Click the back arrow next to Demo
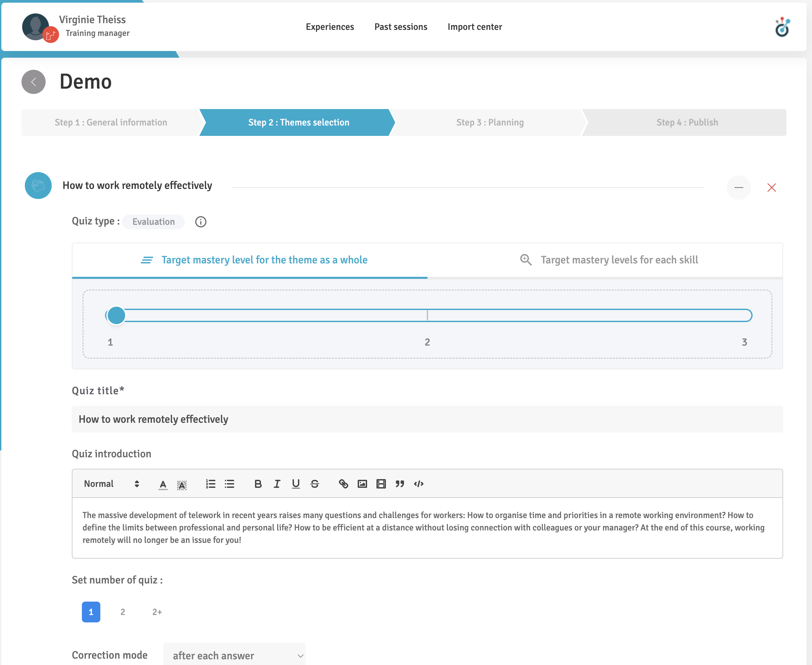The width and height of the screenshot is (812, 665). click(x=33, y=82)
